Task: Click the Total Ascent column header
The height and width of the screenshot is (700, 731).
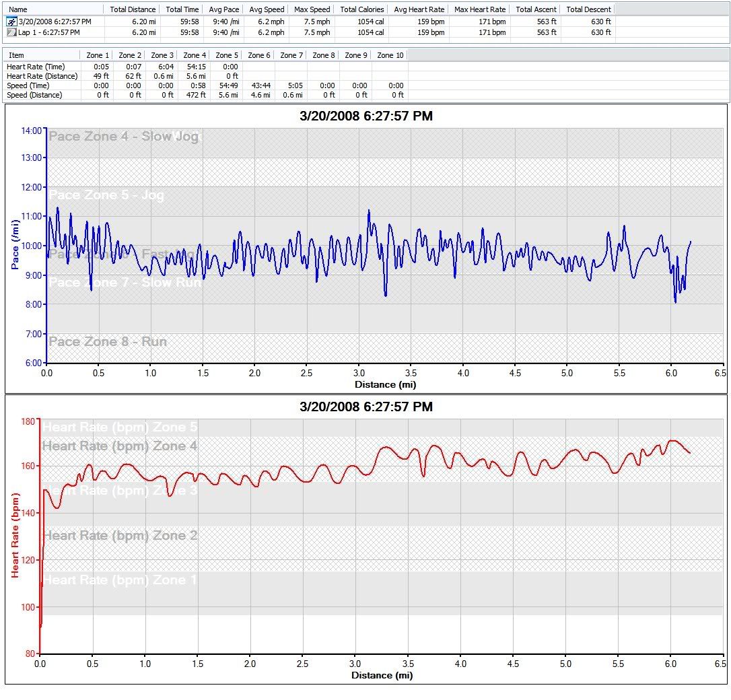Action: pyautogui.click(x=536, y=9)
